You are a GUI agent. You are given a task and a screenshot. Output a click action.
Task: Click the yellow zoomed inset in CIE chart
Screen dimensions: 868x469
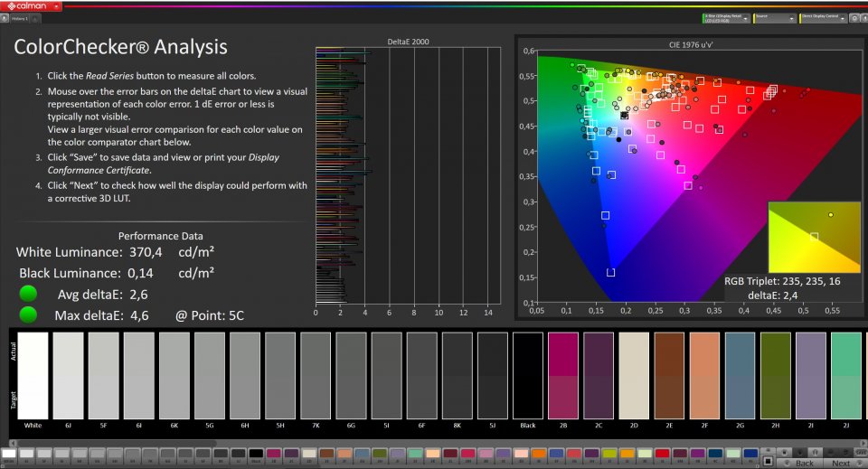click(814, 238)
